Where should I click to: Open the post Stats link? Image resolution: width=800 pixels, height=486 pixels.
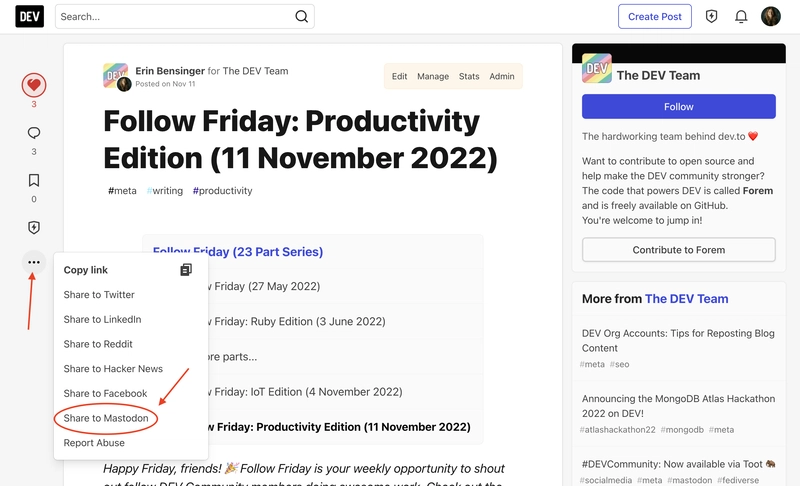pyautogui.click(x=469, y=76)
